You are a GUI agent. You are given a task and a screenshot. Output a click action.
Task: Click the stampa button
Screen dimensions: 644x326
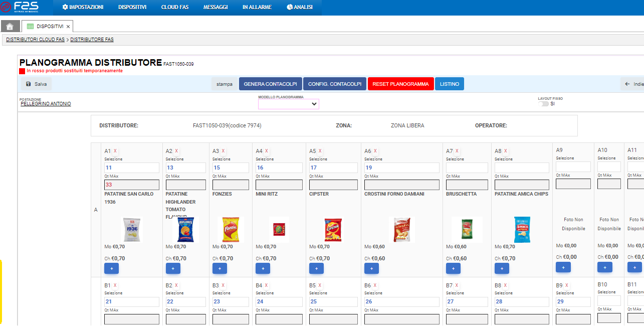(225, 84)
